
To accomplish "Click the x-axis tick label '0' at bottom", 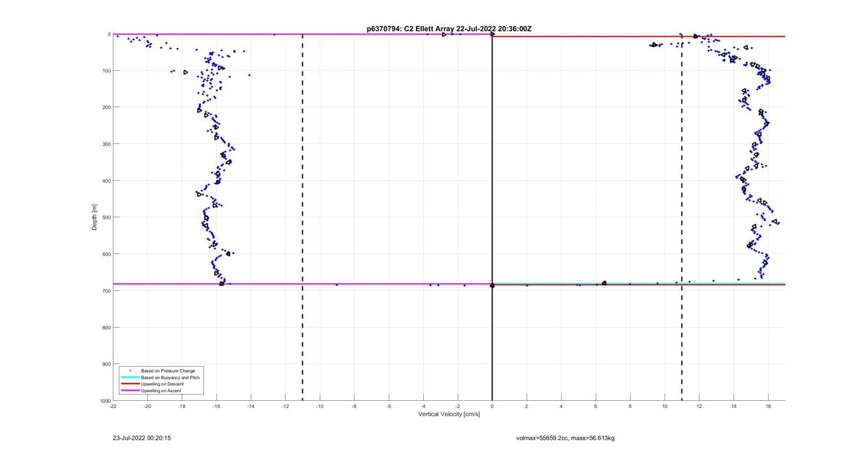I will coord(493,406).
